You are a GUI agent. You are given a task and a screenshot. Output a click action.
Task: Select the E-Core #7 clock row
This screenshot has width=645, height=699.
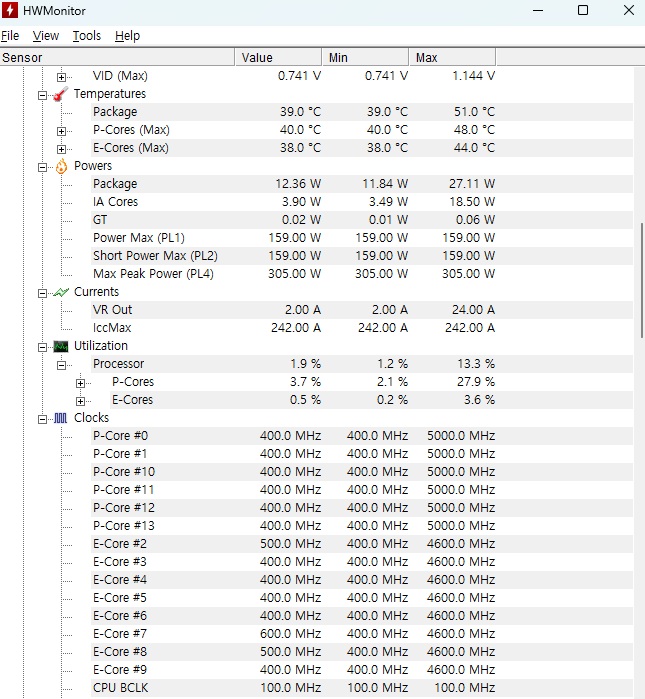coord(362,634)
